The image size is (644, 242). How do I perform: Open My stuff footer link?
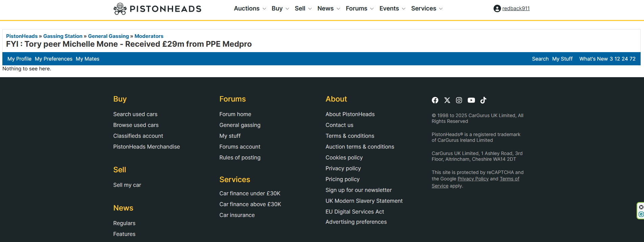click(x=230, y=136)
